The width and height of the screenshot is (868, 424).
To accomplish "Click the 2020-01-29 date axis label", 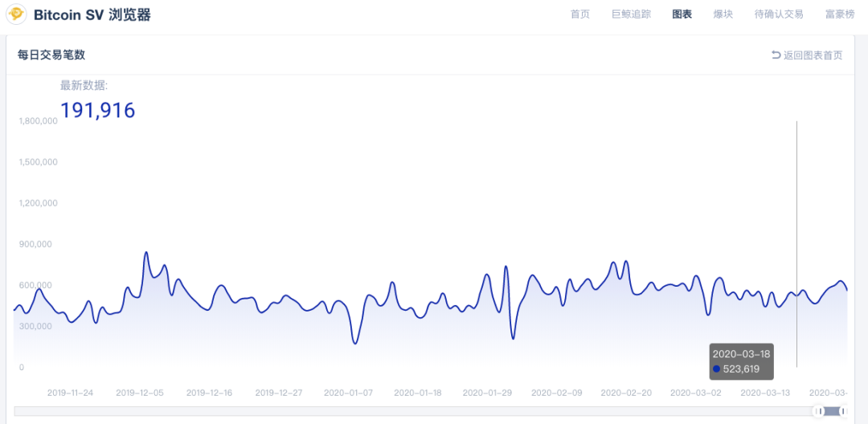I will click(487, 393).
